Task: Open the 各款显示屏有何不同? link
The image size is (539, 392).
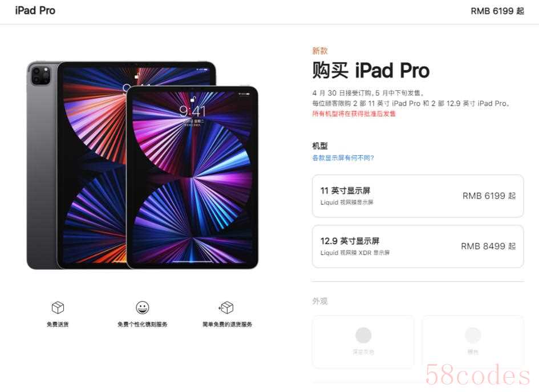Action: click(x=343, y=158)
